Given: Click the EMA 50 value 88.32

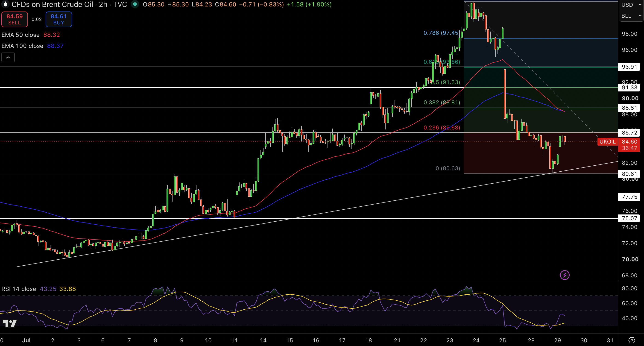Looking at the screenshot, I should [52, 35].
